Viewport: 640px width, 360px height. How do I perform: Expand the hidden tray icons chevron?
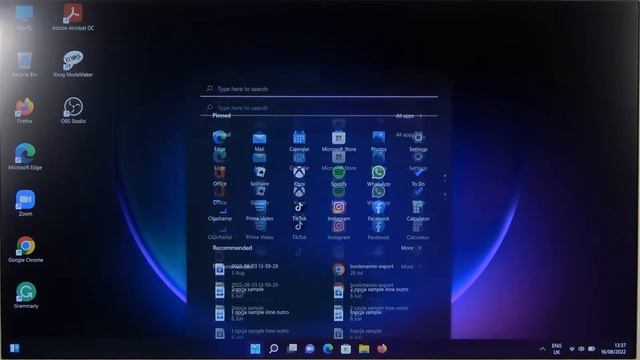542,349
